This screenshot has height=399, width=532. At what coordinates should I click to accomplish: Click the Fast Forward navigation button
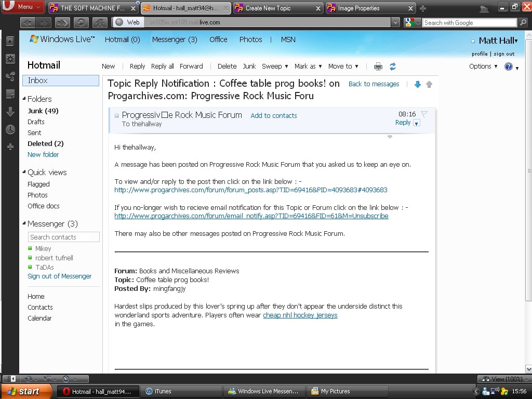pyautogui.click(x=62, y=22)
